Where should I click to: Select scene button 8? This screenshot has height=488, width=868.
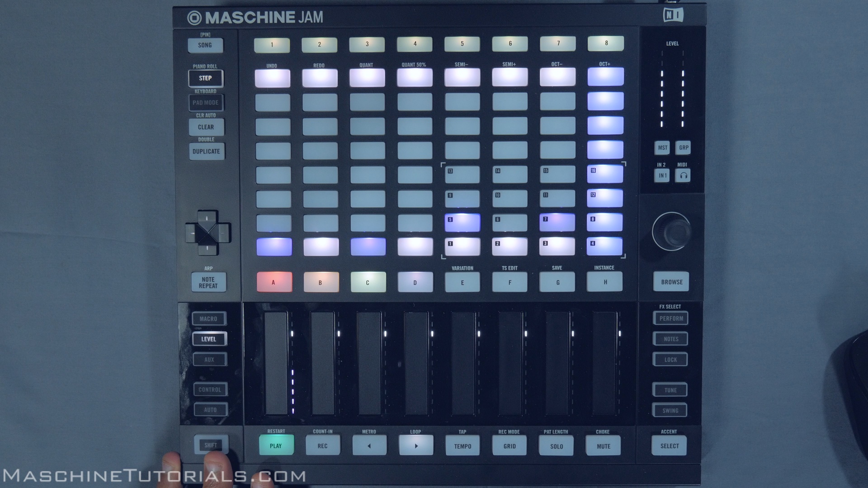click(x=606, y=43)
